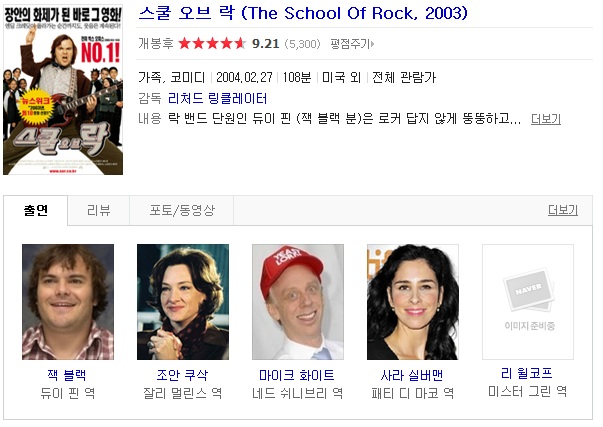This screenshot has height=427, width=603.
Task: Open the 평점주기 rating link
Action: coord(352,44)
